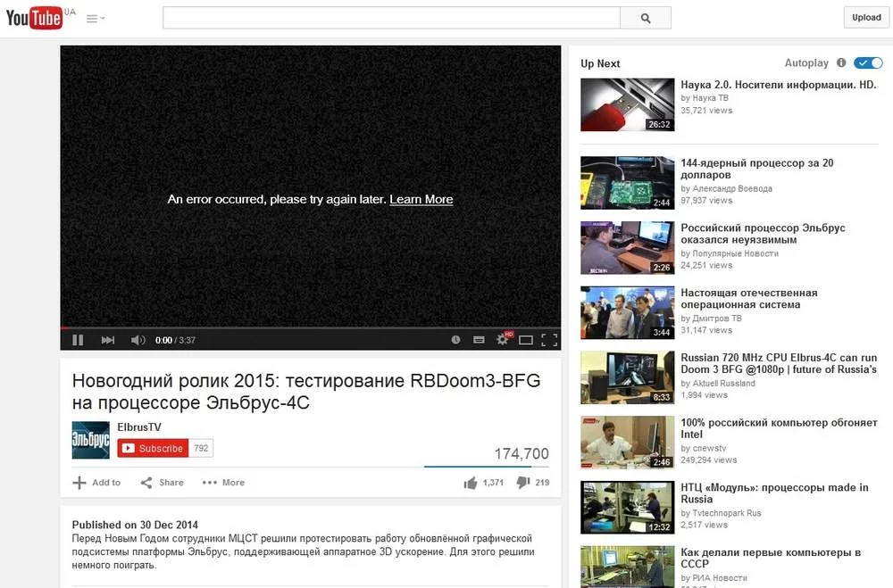This screenshot has width=893, height=588.
Task: Open the Дмитров ТВ channel link
Action: tap(717, 319)
